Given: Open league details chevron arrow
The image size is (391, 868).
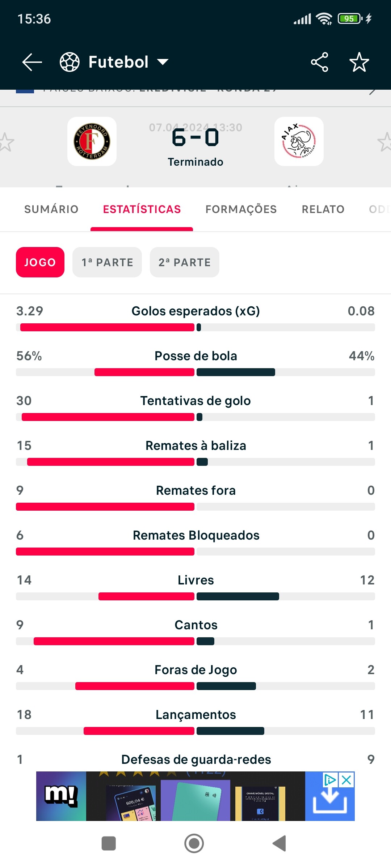Looking at the screenshot, I should click(x=372, y=91).
